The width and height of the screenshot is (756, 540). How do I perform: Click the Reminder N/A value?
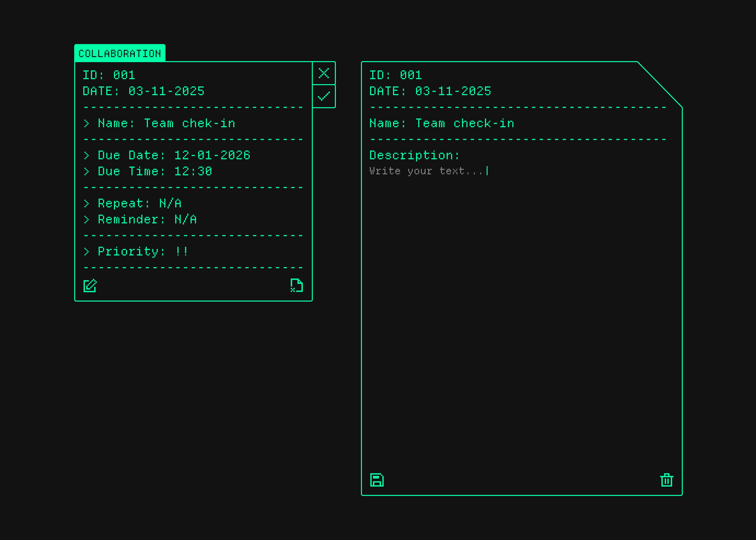pos(185,219)
